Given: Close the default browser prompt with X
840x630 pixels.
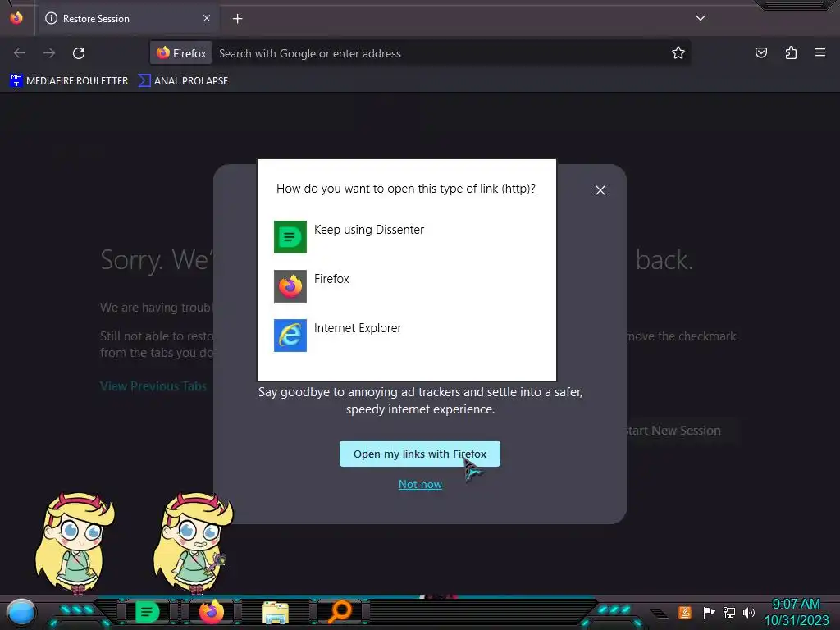Looking at the screenshot, I should [x=600, y=190].
